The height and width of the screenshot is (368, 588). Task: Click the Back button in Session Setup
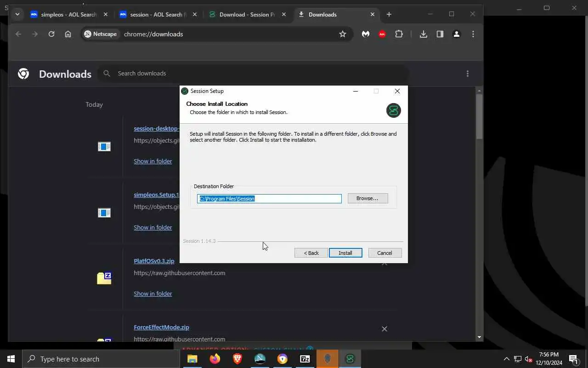[311, 253]
